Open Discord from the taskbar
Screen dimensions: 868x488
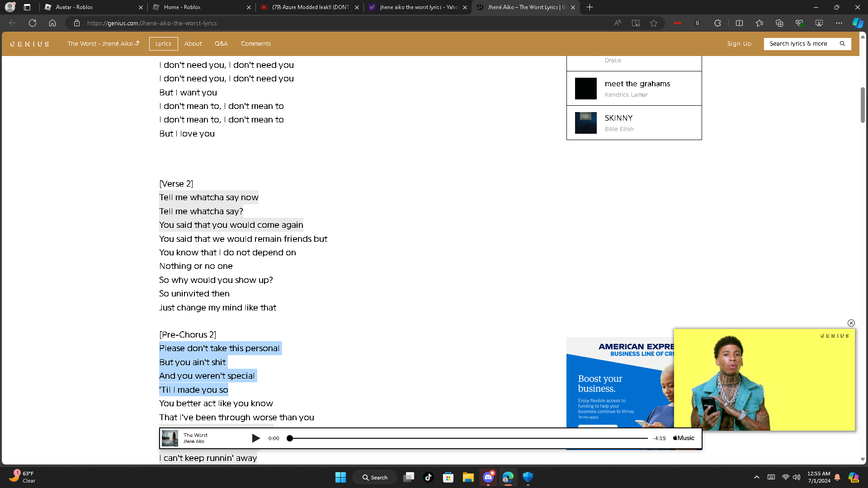click(x=488, y=477)
